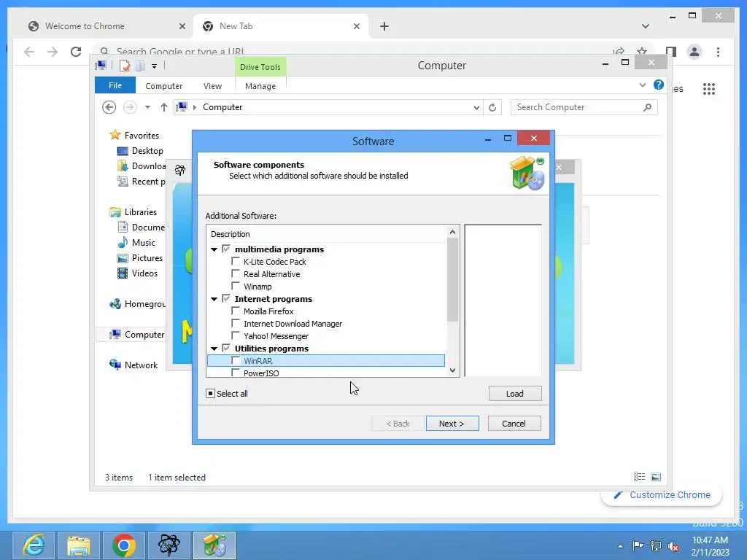Show hidden tray icons arrow
Viewport: 747px width, 560px height.
[x=620, y=546]
